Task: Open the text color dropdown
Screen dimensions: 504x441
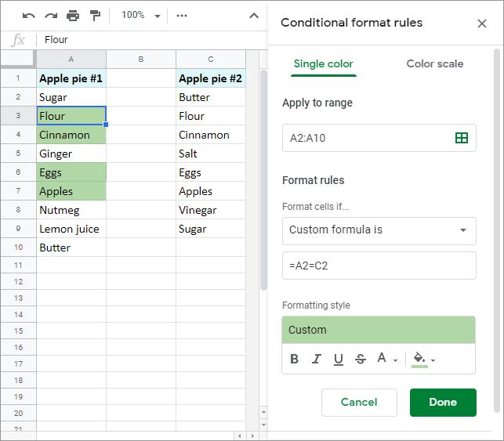Action: [386, 359]
